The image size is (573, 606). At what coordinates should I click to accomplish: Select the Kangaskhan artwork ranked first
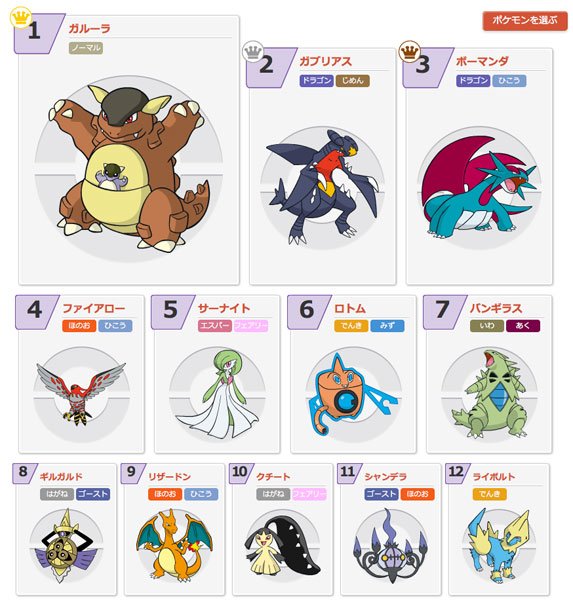pos(129,169)
